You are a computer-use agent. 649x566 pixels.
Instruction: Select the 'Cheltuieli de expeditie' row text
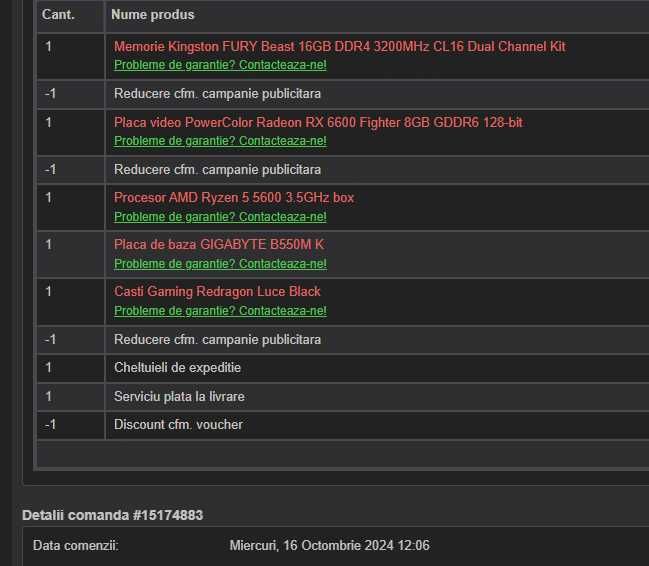tap(178, 368)
